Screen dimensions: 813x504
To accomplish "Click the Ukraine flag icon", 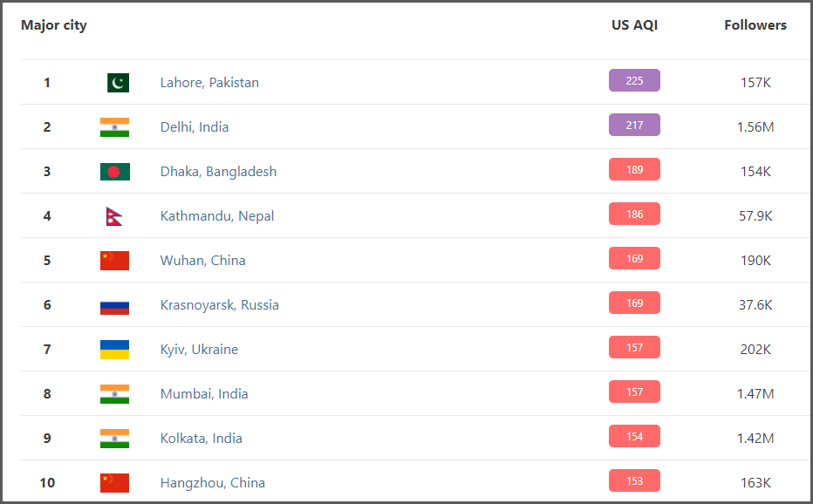I will [x=114, y=350].
